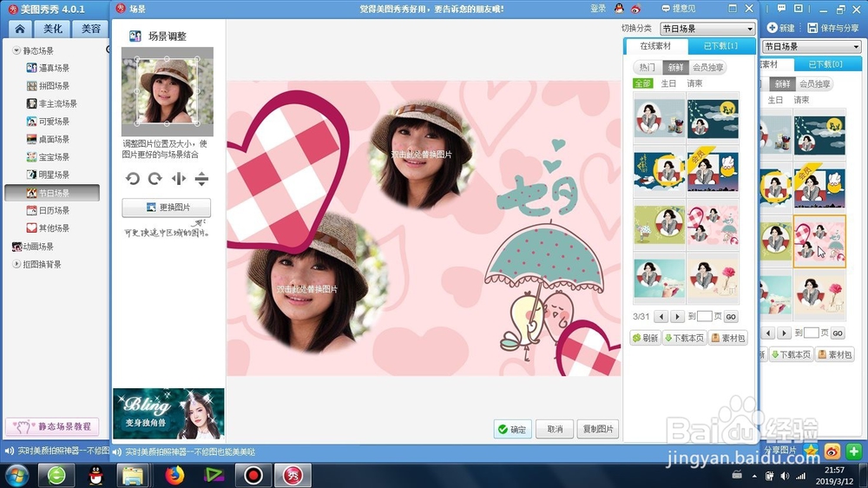This screenshot has width=868, height=488.
Task: Click 下载本页 download button
Action: pos(684,338)
